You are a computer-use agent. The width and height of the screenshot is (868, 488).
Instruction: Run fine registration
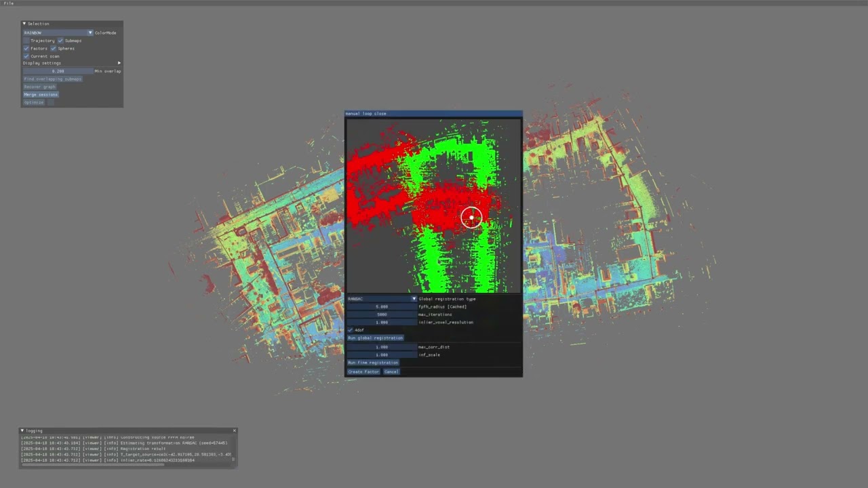tap(373, 363)
